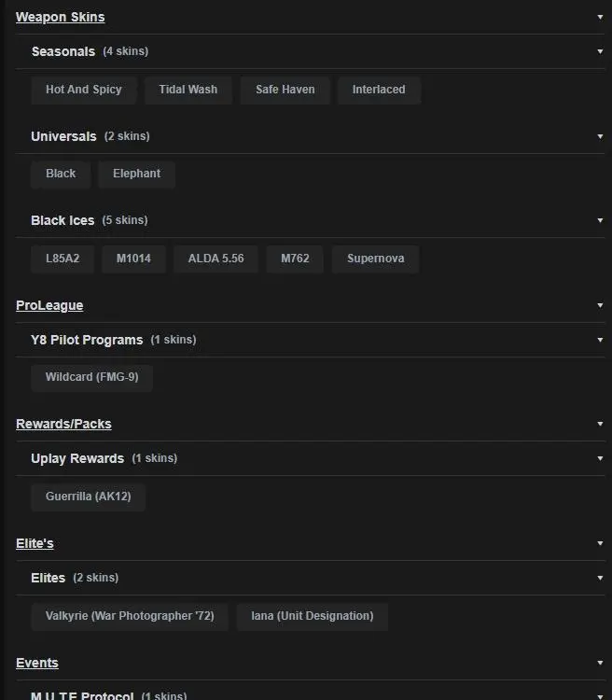Collapse the Uplay Rewards group arrow

coord(600,458)
